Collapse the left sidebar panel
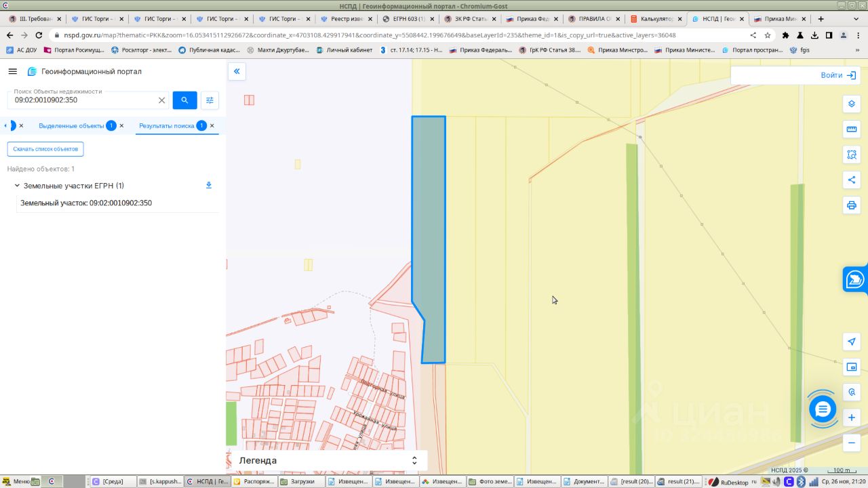Viewport: 868px width, 488px height. (237, 72)
